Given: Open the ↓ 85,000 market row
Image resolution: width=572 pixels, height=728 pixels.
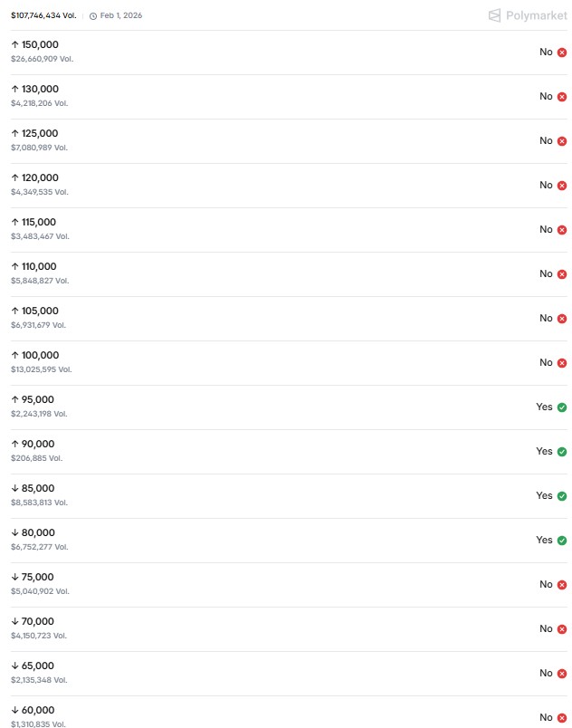Looking at the screenshot, I should 272,495.
